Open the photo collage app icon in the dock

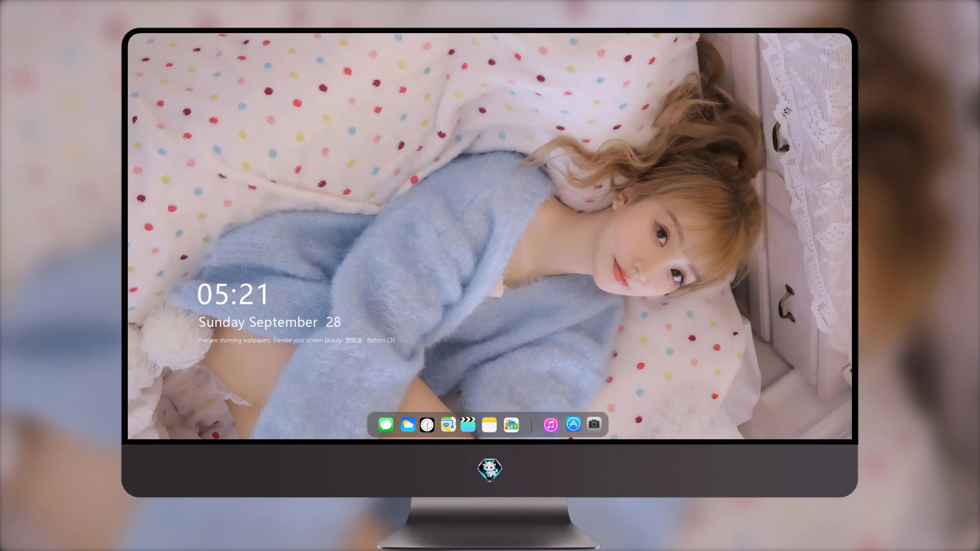pos(511,425)
